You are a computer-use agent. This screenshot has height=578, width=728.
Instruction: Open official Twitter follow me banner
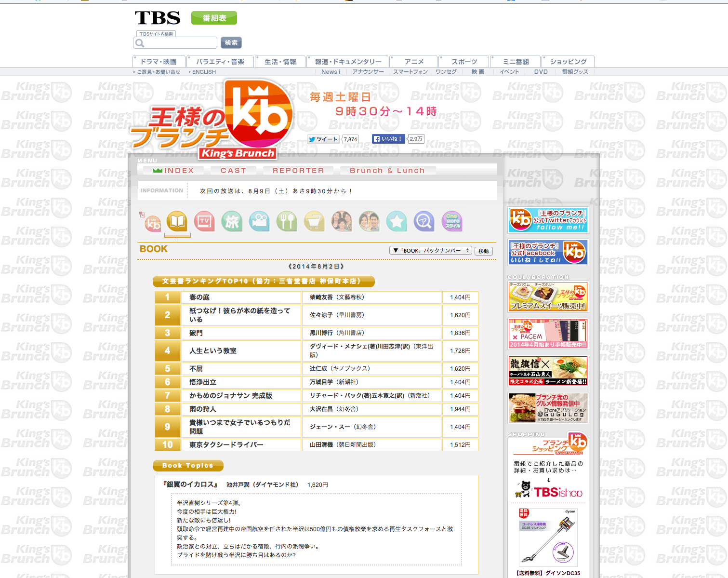[548, 220]
